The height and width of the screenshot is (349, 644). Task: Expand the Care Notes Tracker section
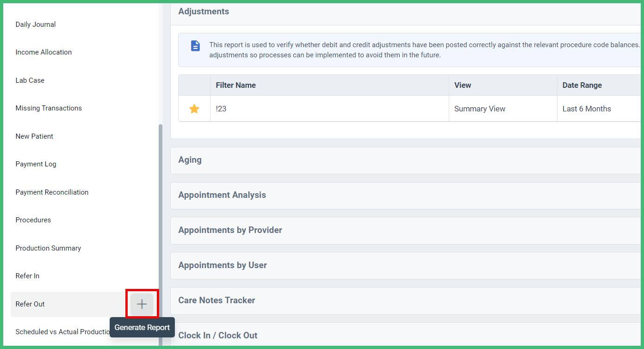tap(217, 300)
